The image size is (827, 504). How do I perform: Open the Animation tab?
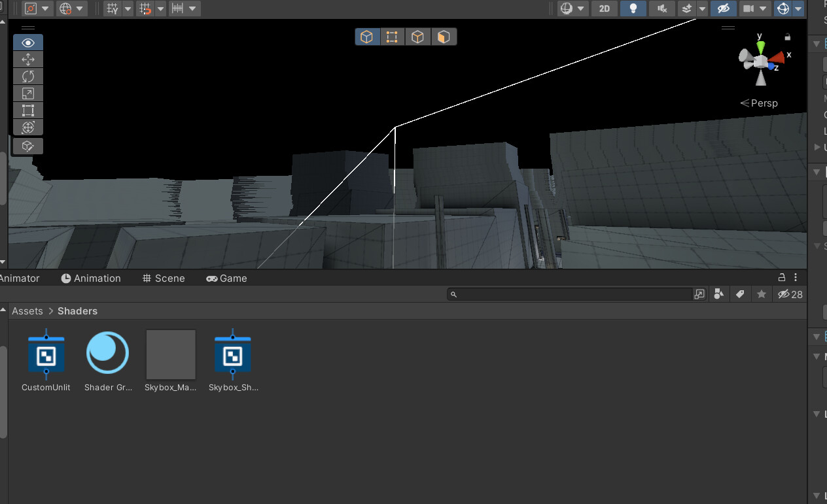point(91,278)
